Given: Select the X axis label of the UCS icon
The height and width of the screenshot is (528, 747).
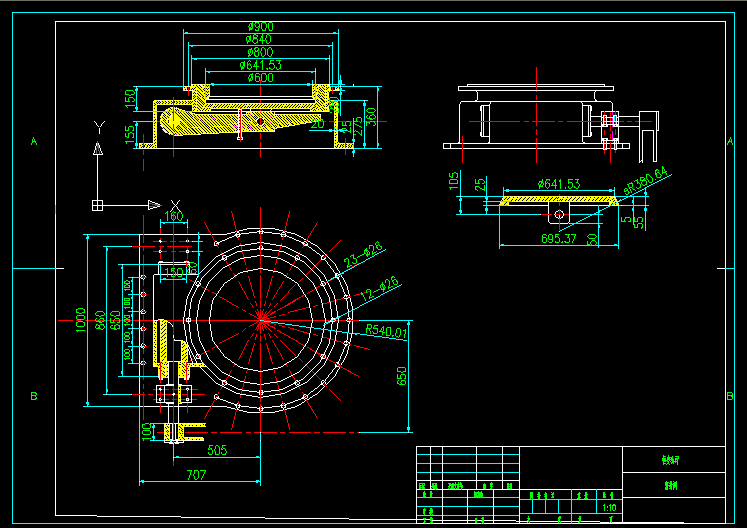Looking at the screenshot, I should (x=175, y=204).
